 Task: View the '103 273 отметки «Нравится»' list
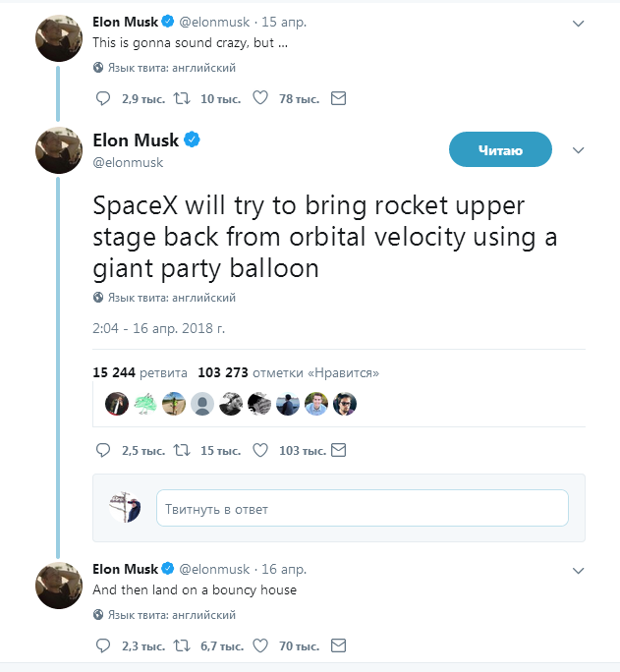coord(288,373)
